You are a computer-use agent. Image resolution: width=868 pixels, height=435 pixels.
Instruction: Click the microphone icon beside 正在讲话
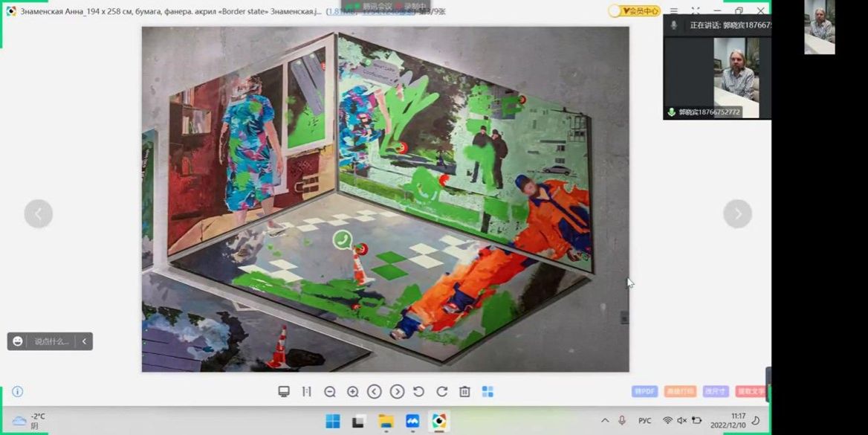click(674, 25)
